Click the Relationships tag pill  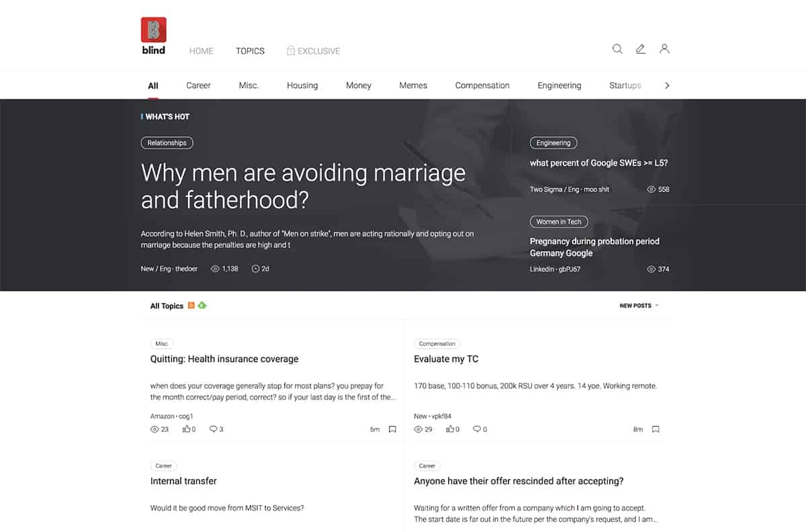pyautogui.click(x=167, y=143)
